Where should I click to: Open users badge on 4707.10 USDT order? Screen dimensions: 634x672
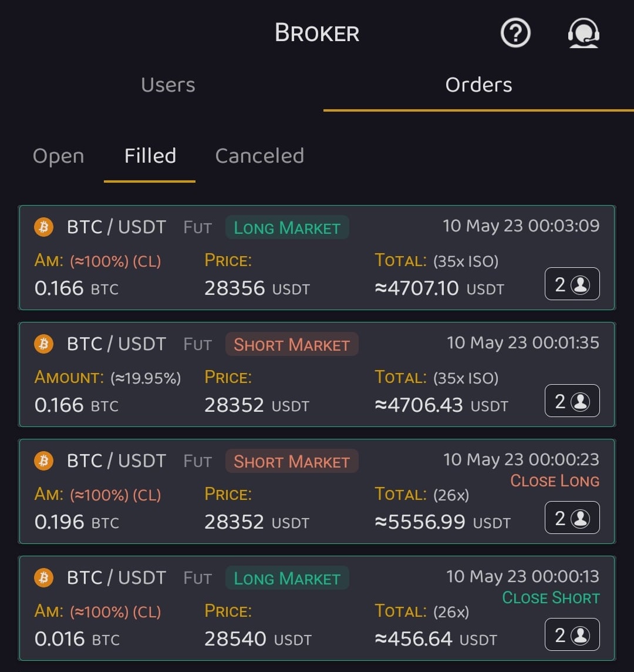(572, 284)
